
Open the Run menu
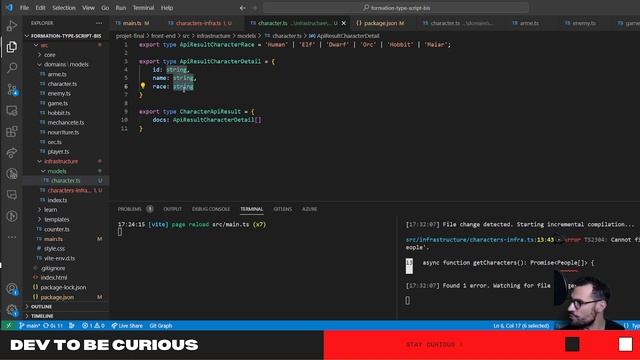tap(120, 8)
